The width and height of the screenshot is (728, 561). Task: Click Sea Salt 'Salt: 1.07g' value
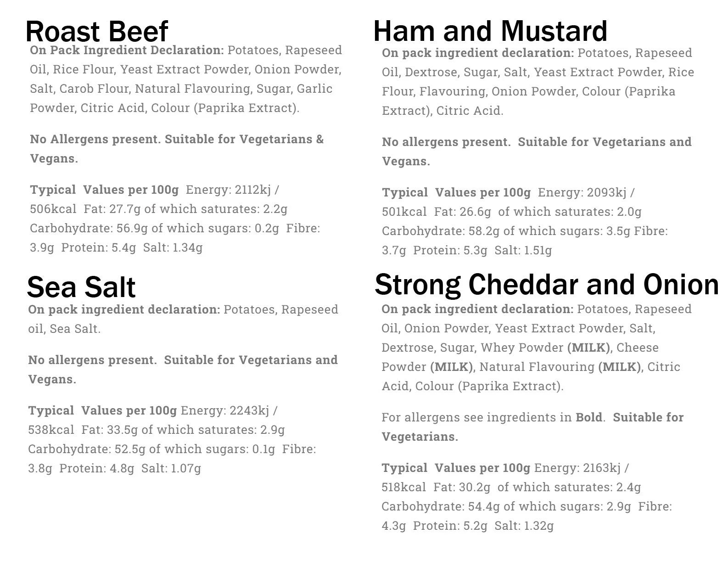click(171, 468)
